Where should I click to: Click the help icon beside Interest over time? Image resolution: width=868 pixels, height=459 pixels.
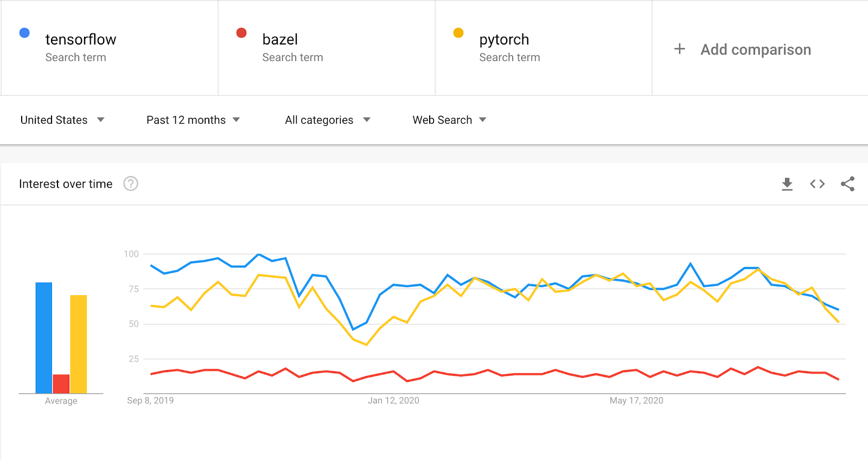(x=130, y=184)
